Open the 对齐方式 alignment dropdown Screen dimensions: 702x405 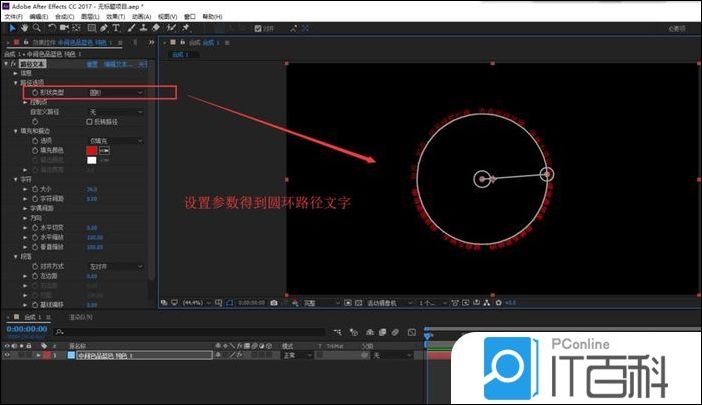pos(115,266)
